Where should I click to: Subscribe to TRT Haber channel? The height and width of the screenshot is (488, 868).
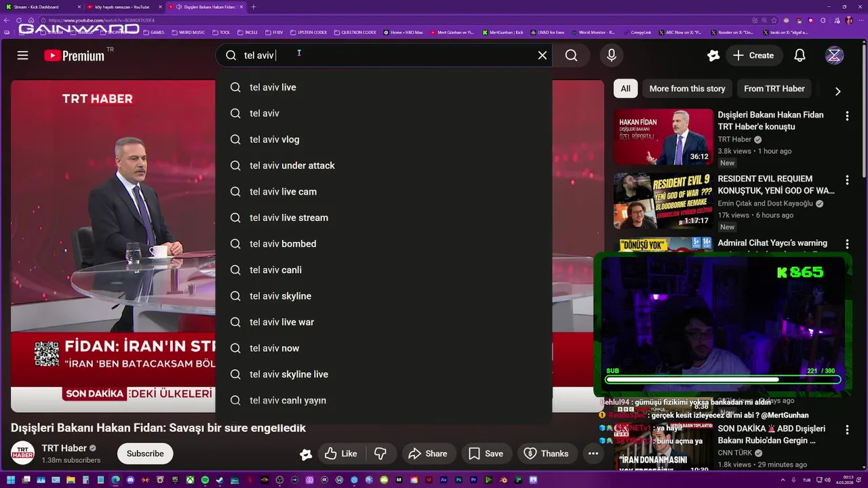(145, 453)
